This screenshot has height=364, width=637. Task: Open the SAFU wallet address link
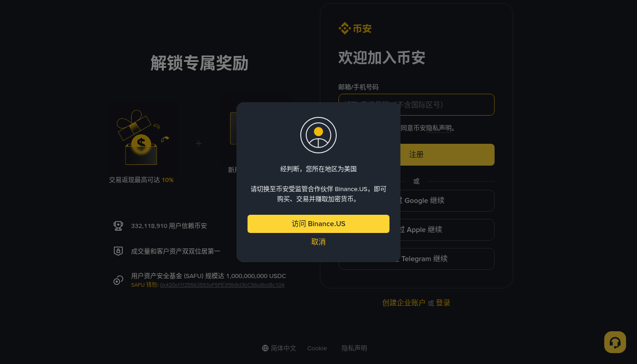(222, 285)
